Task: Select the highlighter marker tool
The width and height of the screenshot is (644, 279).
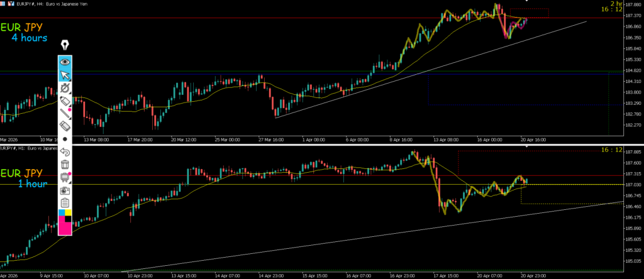Action: click(x=65, y=101)
